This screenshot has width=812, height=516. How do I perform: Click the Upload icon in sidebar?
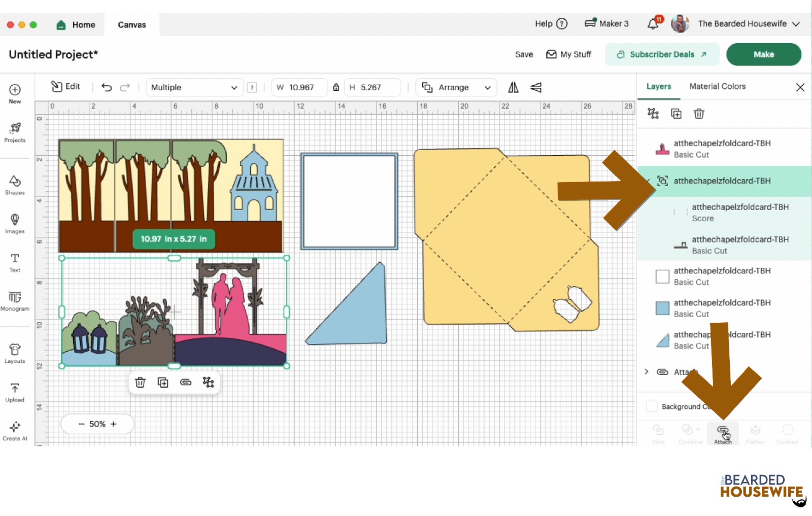click(15, 392)
